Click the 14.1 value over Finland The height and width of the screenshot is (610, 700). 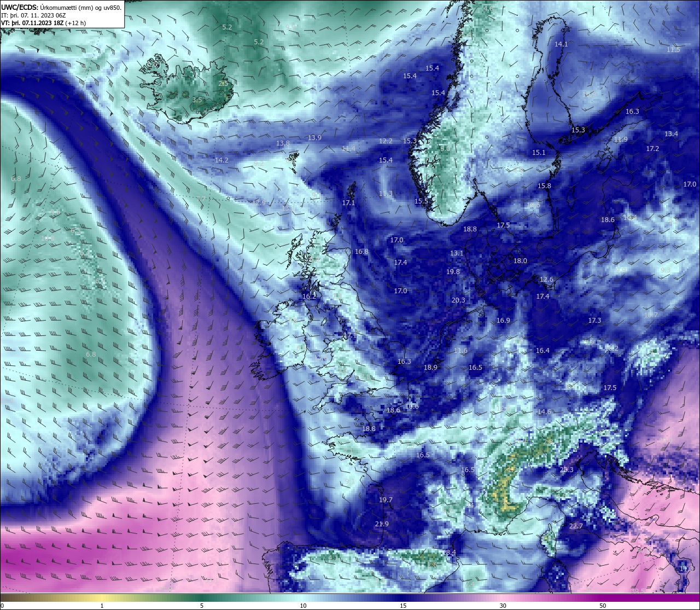pyautogui.click(x=561, y=44)
